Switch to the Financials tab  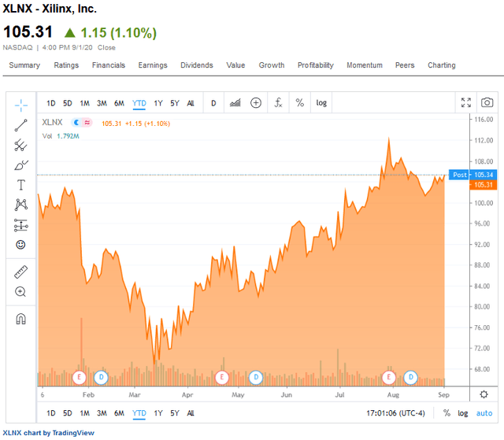(x=108, y=65)
